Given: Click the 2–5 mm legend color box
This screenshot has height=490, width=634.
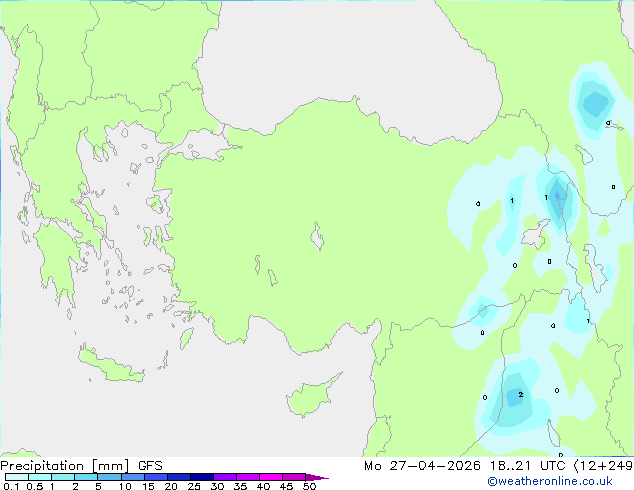Looking at the screenshot, I should click(86, 477).
